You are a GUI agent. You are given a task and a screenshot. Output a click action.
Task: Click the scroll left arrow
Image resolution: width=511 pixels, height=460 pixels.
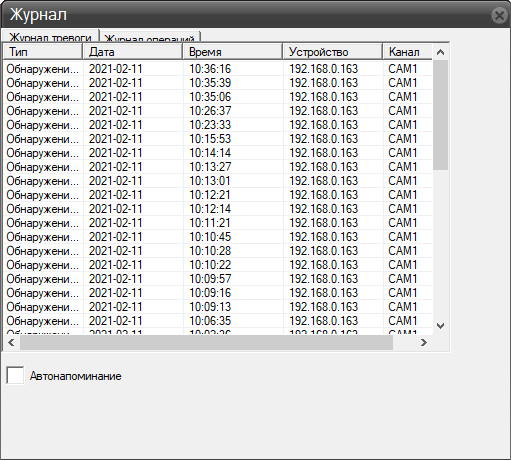point(11,342)
